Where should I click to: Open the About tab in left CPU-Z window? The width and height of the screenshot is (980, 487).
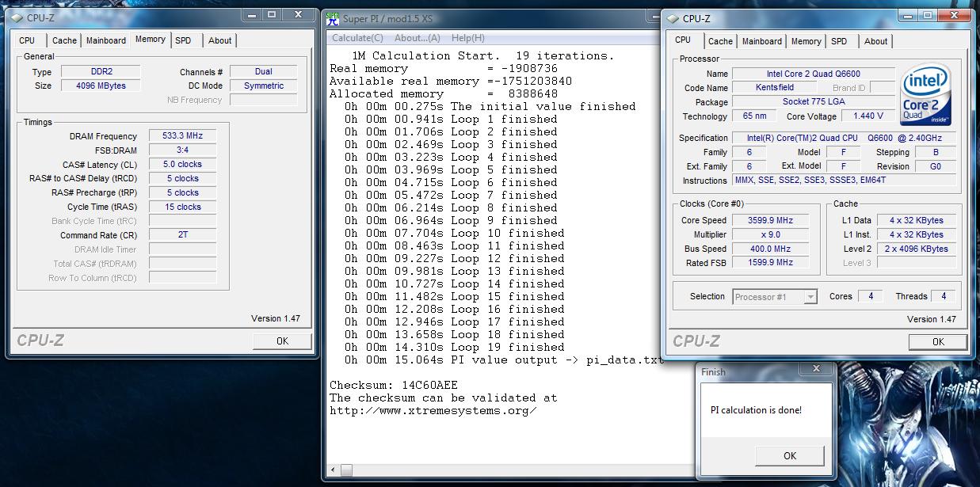click(x=220, y=40)
